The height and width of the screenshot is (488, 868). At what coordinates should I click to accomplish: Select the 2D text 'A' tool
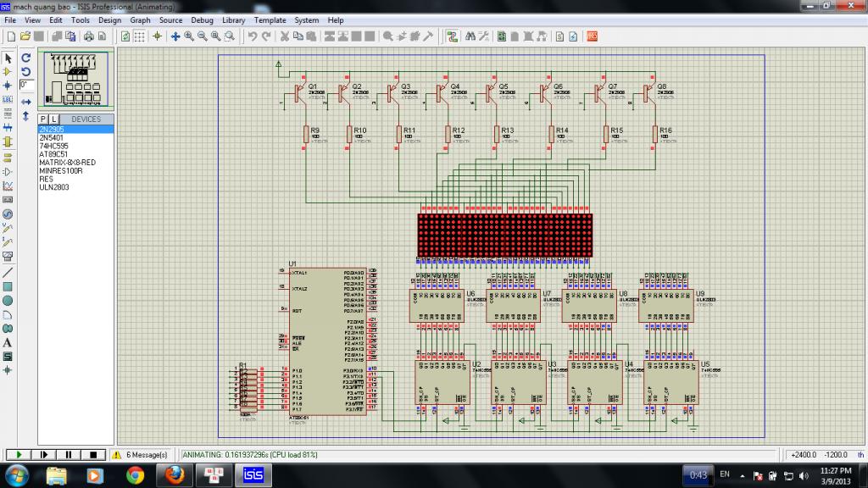click(8, 342)
